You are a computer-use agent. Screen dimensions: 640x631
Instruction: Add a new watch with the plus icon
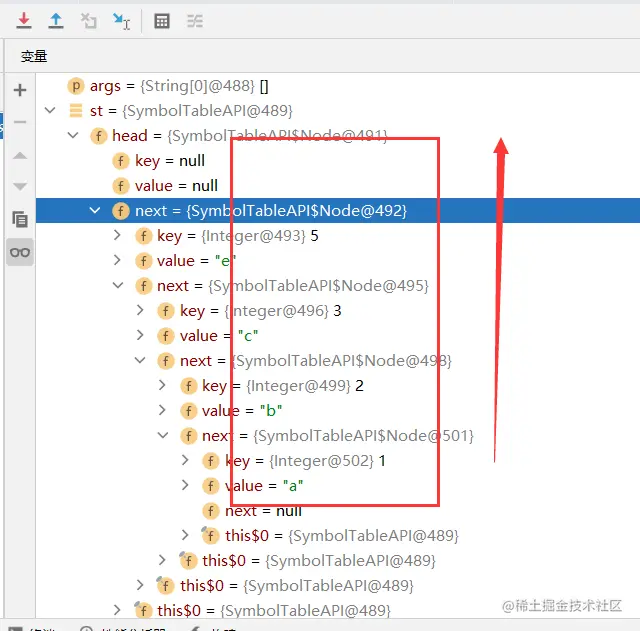(x=20, y=90)
